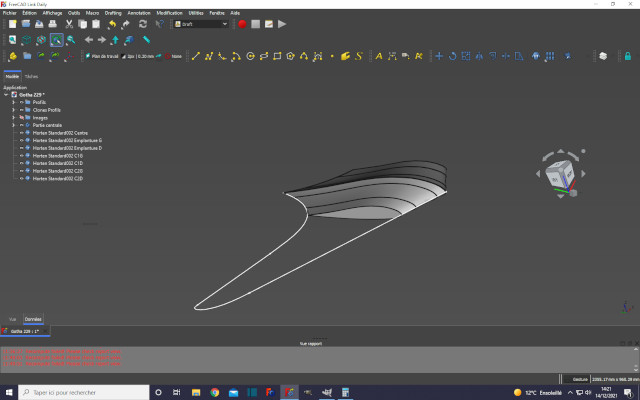Select the Draft Line tool
The image size is (640, 400).
click(196, 56)
